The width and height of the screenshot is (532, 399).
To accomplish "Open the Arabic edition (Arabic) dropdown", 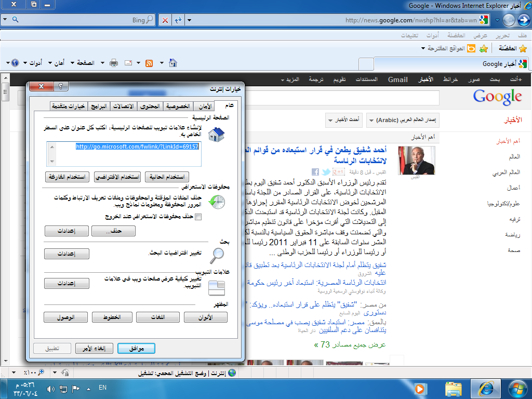I will pyautogui.click(x=403, y=120).
